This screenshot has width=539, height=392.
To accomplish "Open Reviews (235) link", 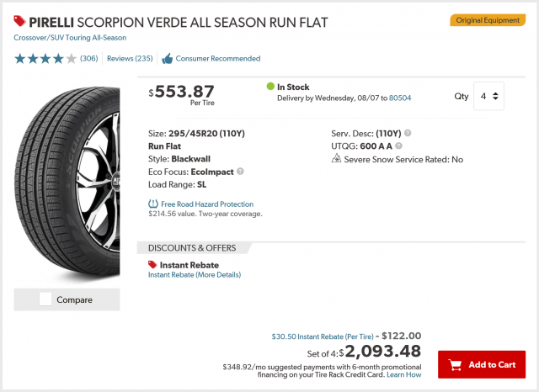I will pyautogui.click(x=130, y=59).
